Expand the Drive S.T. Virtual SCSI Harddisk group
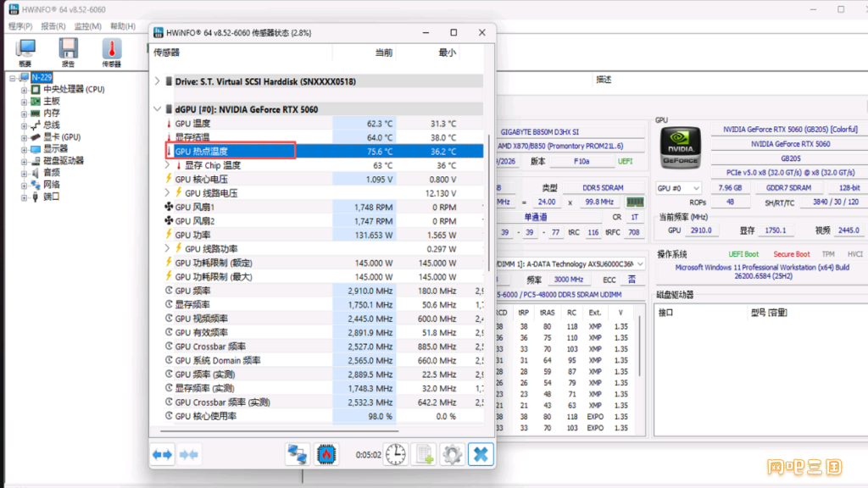 point(157,81)
